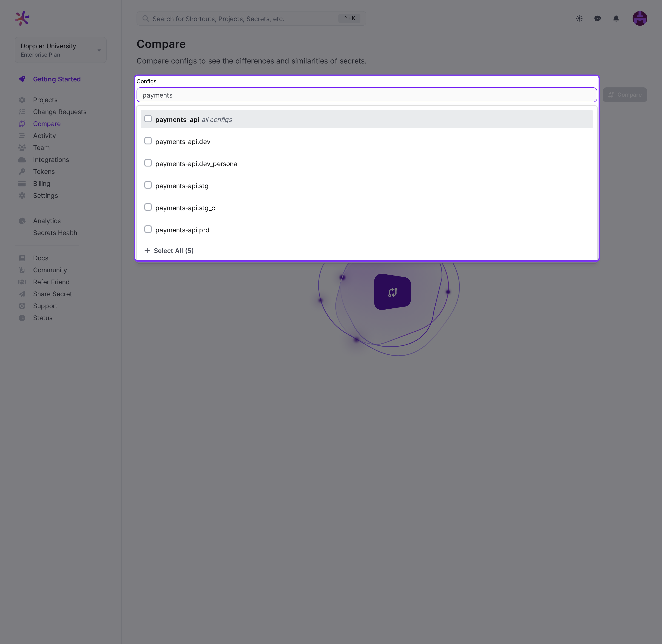
Task: Open Secrets Health page
Action: tap(55, 233)
